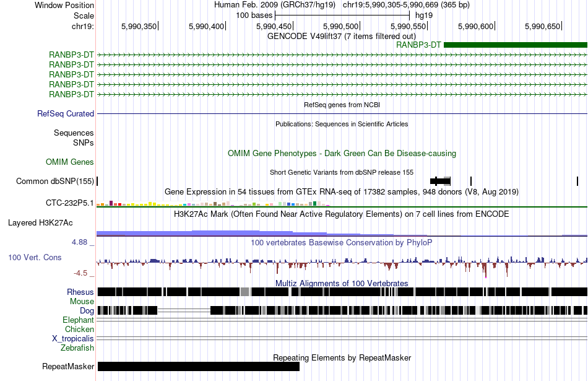Click the RepeatMasker track label

point(68,366)
